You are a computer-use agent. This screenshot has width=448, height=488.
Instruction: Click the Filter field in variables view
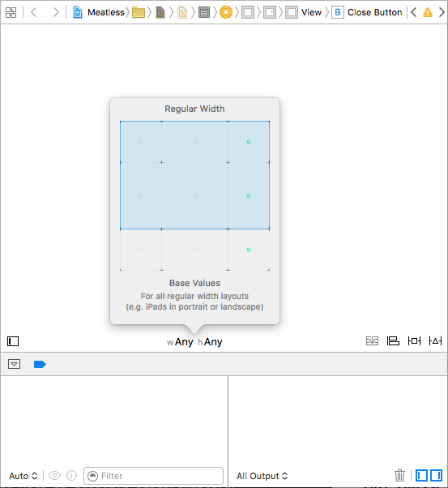(x=153, y=476)
